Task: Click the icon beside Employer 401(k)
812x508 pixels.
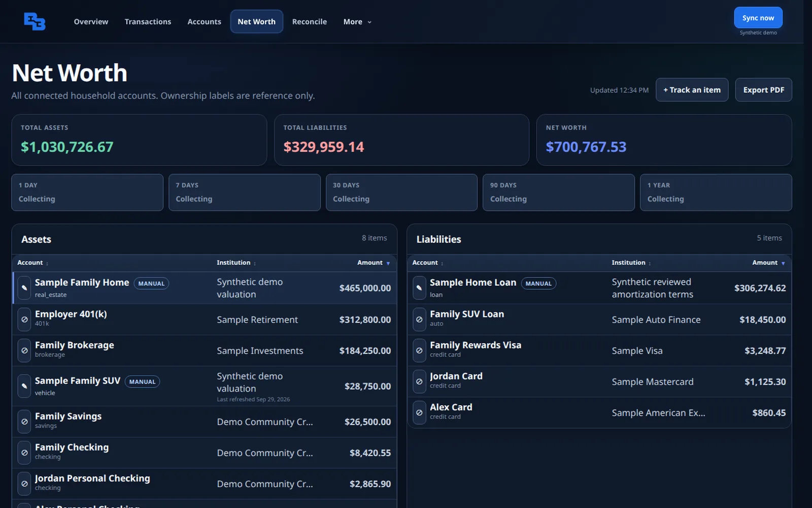Action: pos(24,320)
